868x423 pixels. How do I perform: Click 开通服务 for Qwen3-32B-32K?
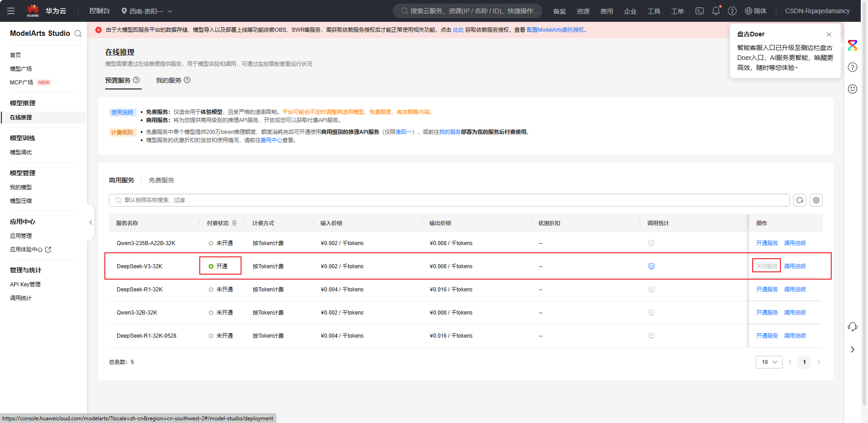click(x=767, y=313)
